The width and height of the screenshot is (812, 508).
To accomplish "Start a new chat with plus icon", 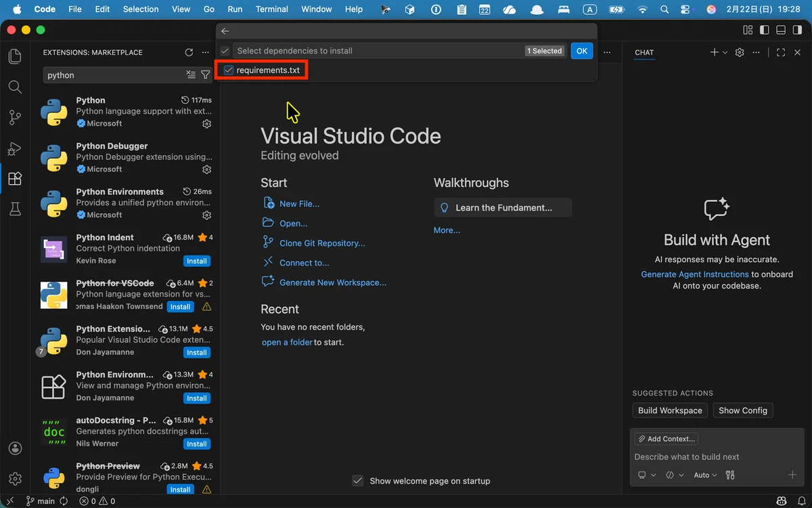I will pos(714,52).
